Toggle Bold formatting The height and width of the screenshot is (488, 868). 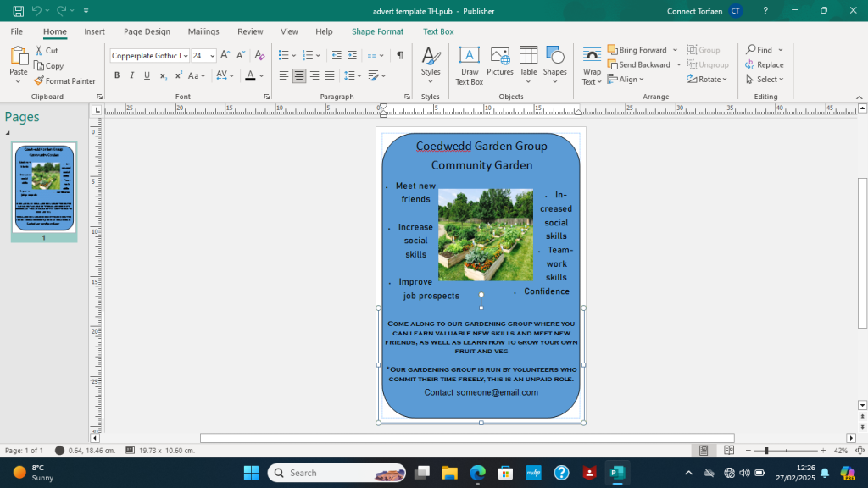pos(117,75)
